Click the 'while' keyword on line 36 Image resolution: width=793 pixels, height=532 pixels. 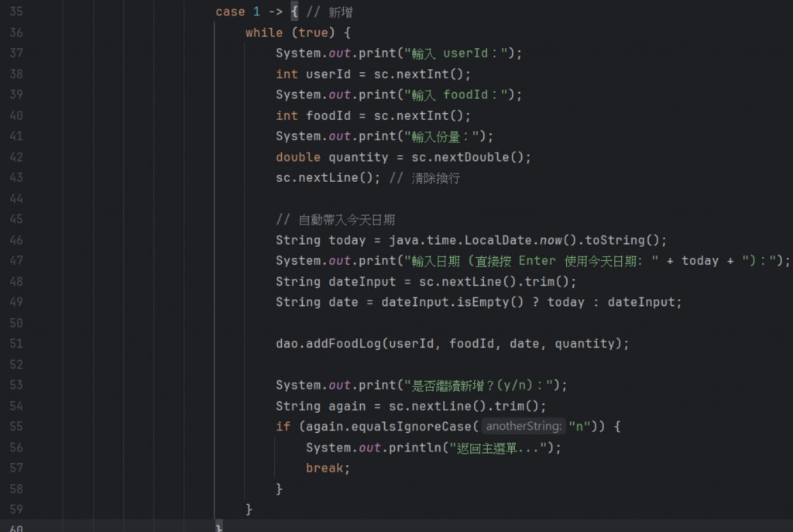click(x=264, y=33)
